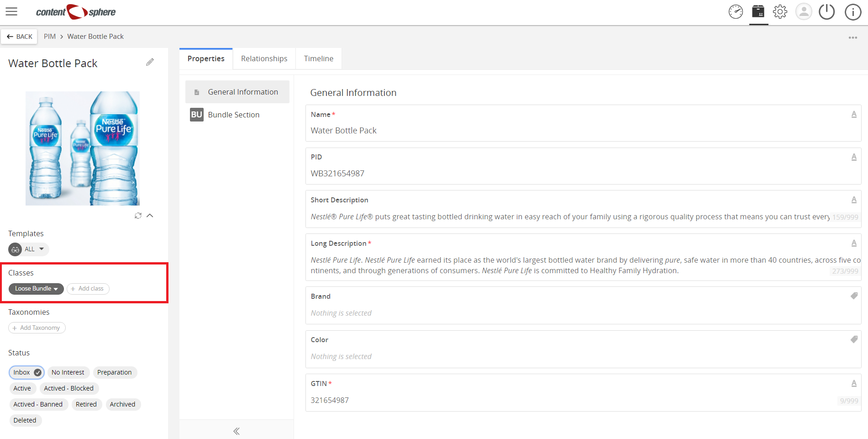Click into the GTIN input field

point(583,393)
